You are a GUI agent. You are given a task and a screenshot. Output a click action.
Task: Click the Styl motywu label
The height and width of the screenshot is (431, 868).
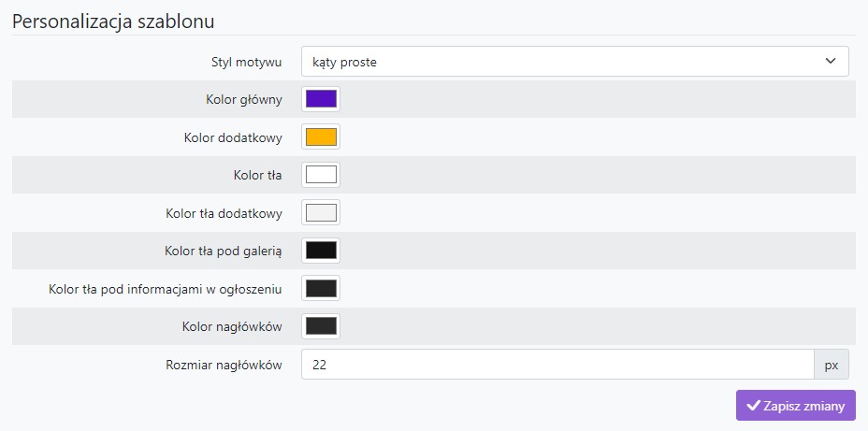tap(246, 62)
